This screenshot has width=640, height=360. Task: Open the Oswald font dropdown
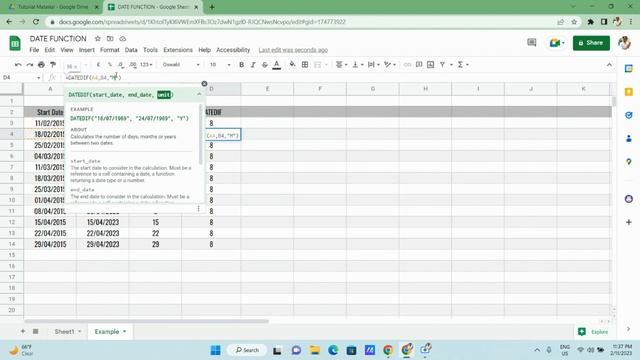(x=181, y=64)
